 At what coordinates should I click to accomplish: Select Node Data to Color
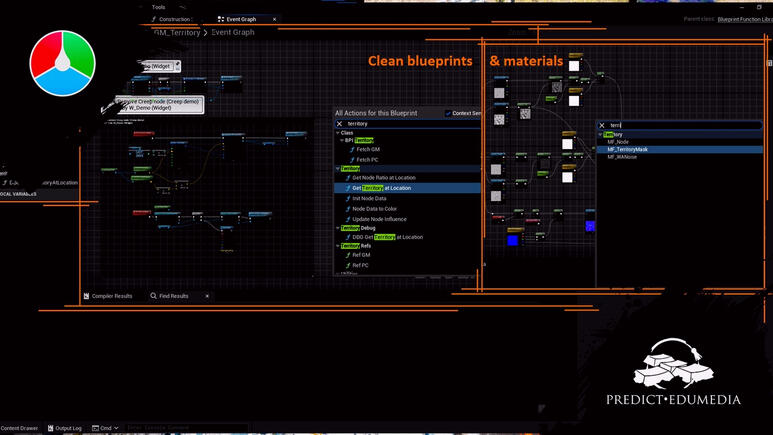point(374,209)
